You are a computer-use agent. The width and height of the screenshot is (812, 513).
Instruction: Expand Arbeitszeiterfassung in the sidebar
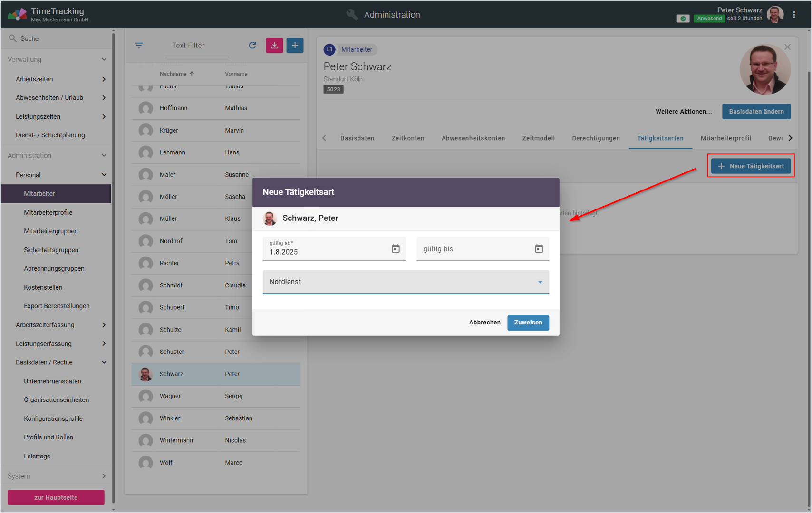pyautogui.click(x=104, y=325)
